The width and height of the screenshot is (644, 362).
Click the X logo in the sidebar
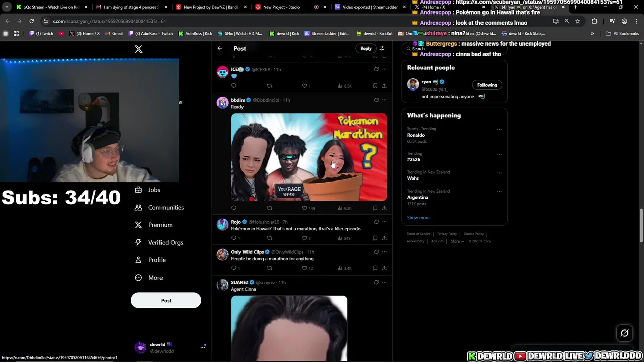click(138, 49)
